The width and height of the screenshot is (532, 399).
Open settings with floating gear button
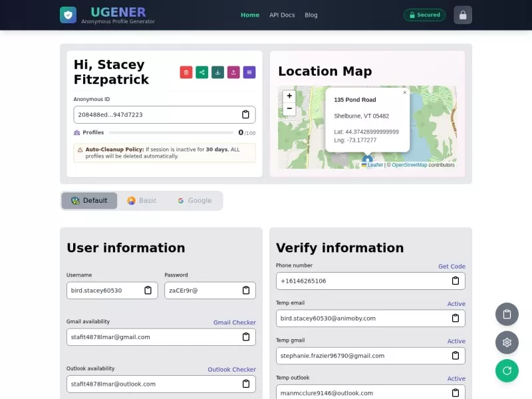[507, 342]
